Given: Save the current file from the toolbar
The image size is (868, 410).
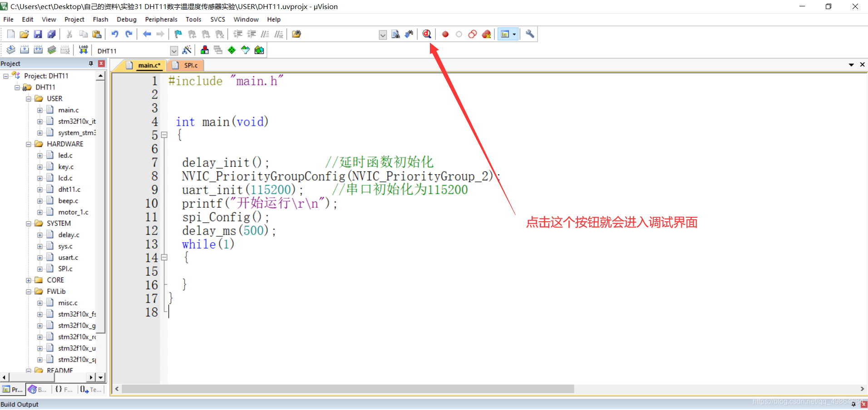Looking at the screenshot, I should pyautogui.click(x=38, y=34).
